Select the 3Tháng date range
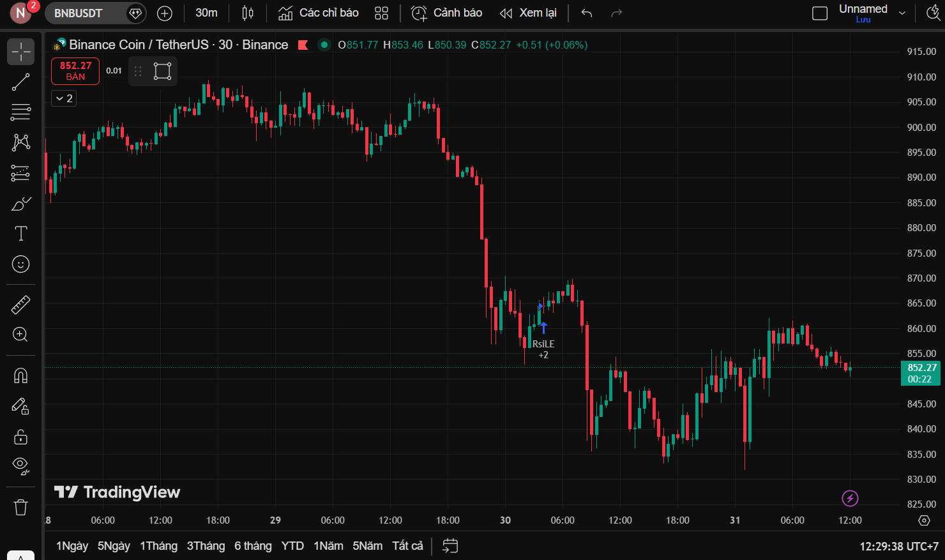The width and height of the screenshot is (945, 560). click(206, 546)
